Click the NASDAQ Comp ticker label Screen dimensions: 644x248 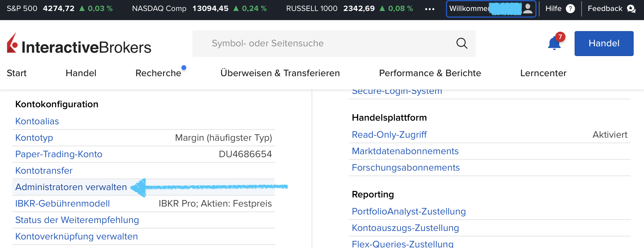coord(159,9)
